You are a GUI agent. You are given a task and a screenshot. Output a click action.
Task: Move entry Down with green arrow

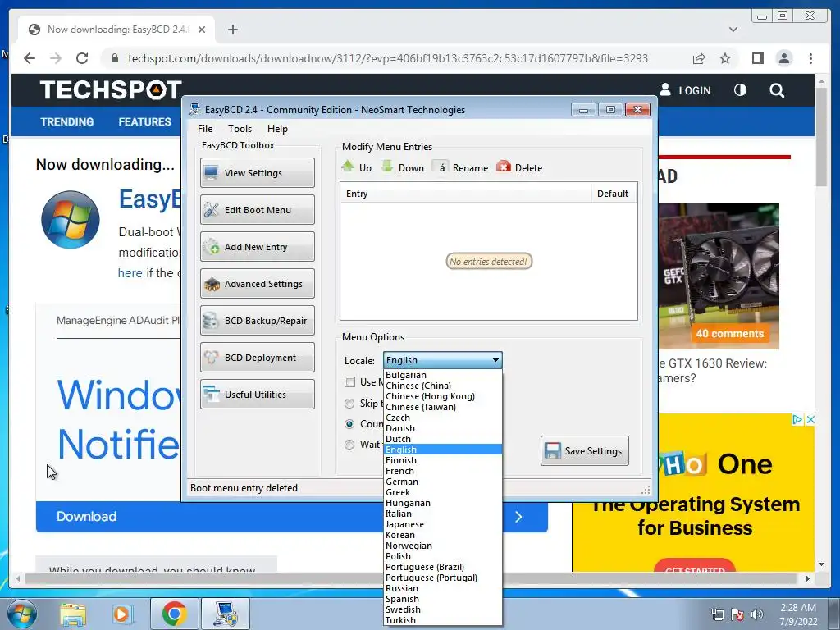(x=402, y=167)
